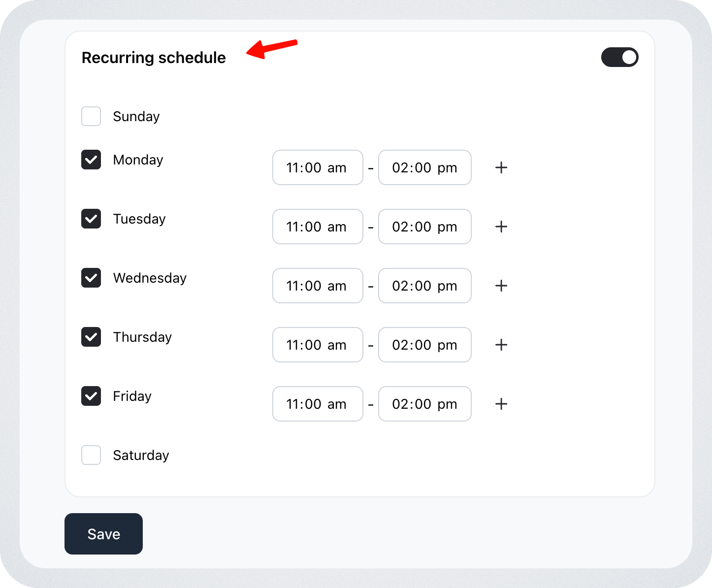
Task: Check the Sunday checkbox
Action: (91, 116)
